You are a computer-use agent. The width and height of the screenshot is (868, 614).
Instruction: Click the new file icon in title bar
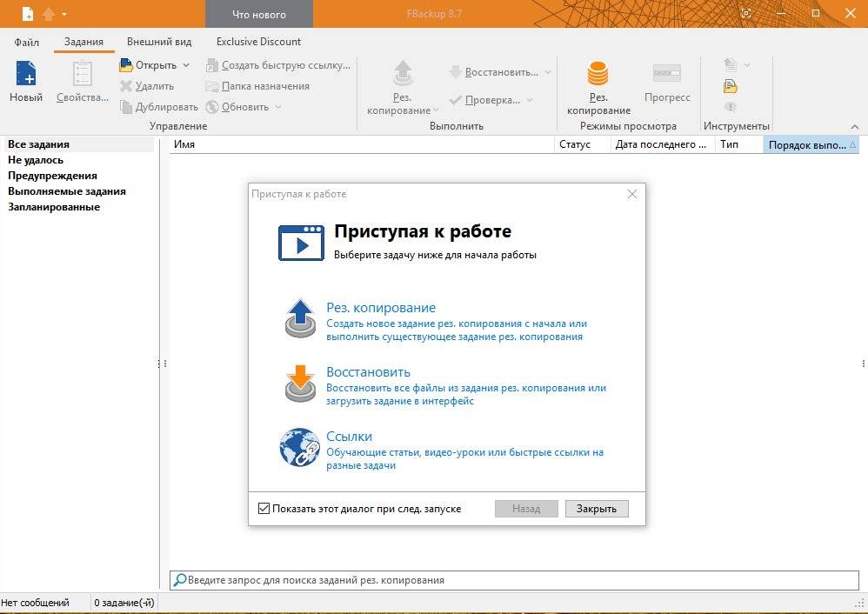click(x=28, y=14)
